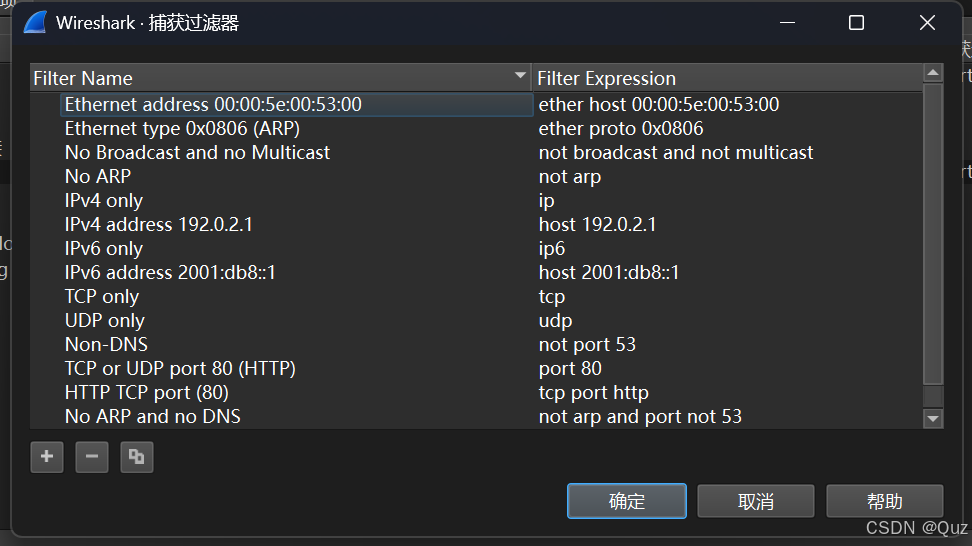Click expression 'port 80'

(570, 369)
